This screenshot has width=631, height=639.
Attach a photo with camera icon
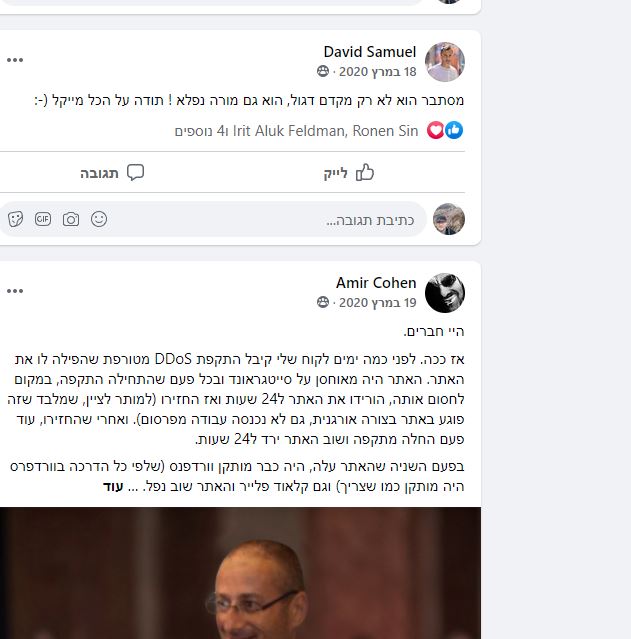pos(71,219)
